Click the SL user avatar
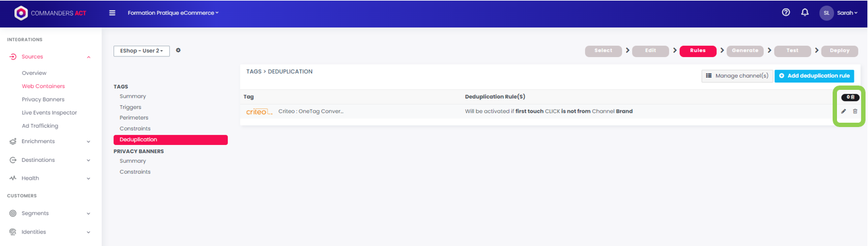 tap(826, 13)
